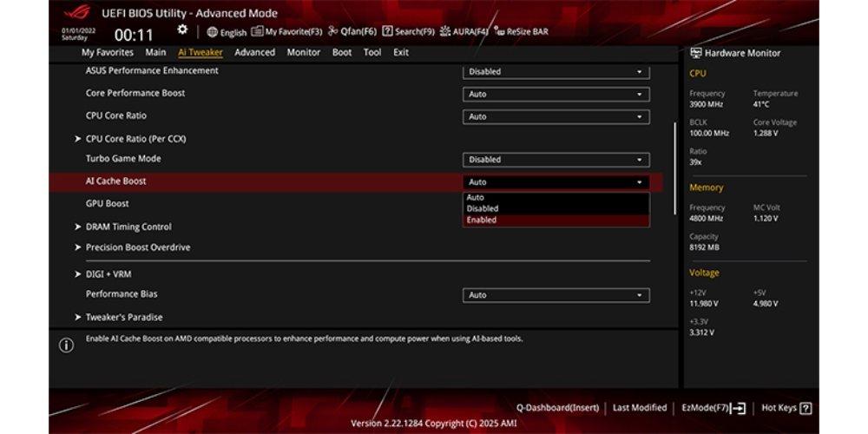Screen dimensions: 868x434
Task: Switch to Main tab
Action: point(155,52)
